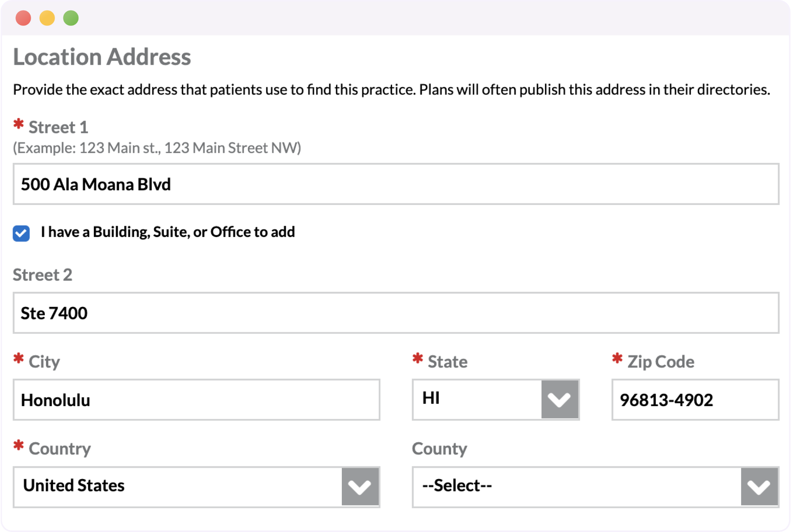Click the Zip Code input field

tap(695, 400)
